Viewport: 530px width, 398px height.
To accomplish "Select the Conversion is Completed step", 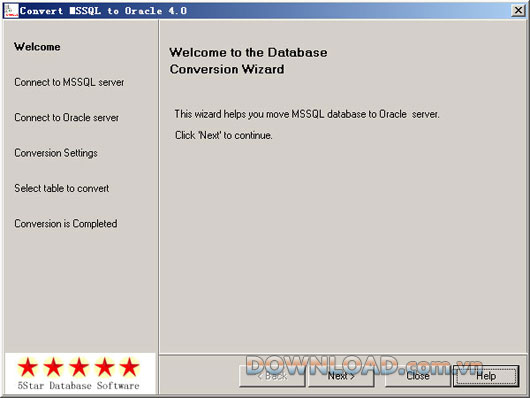I will [x=66, y=224].
